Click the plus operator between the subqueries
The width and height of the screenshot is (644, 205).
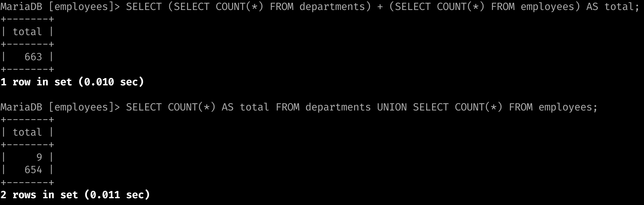(x=380, y=7)
